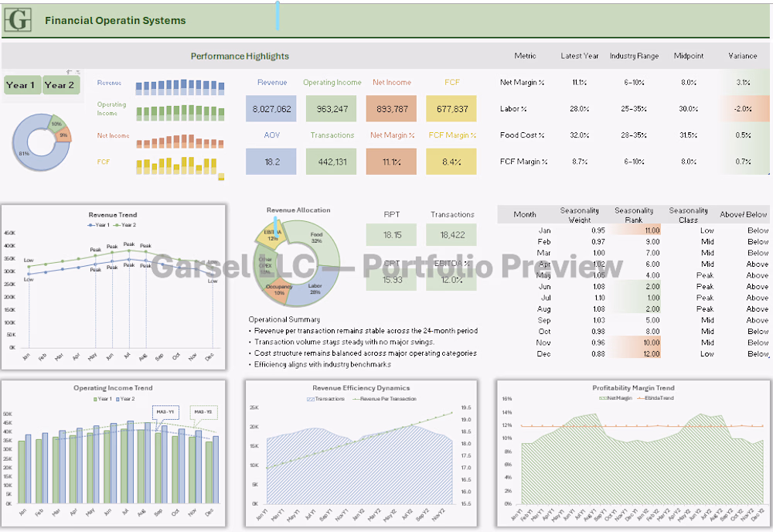Click the MA3 - Y1 callout label

tap(165, 412)
